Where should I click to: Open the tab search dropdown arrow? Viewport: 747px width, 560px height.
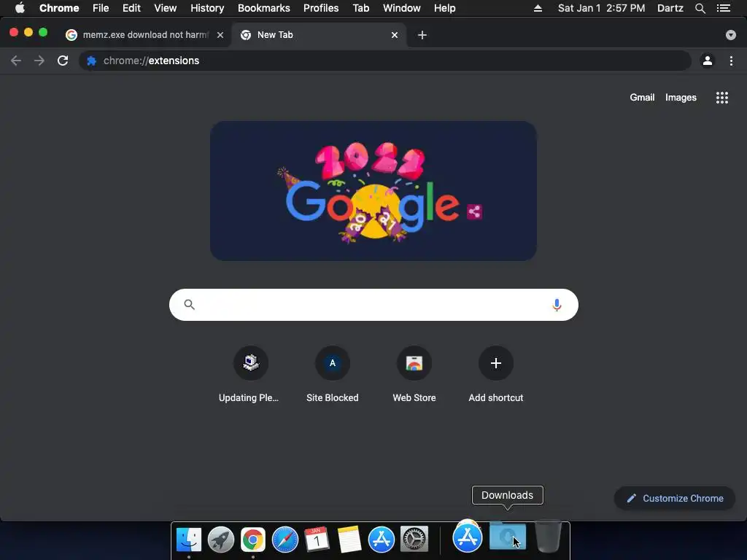point(731,35)
